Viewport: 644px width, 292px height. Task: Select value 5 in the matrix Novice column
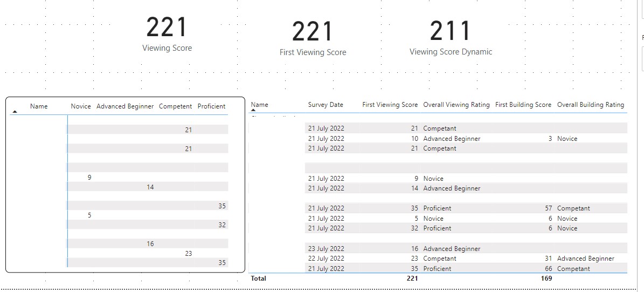89,215
